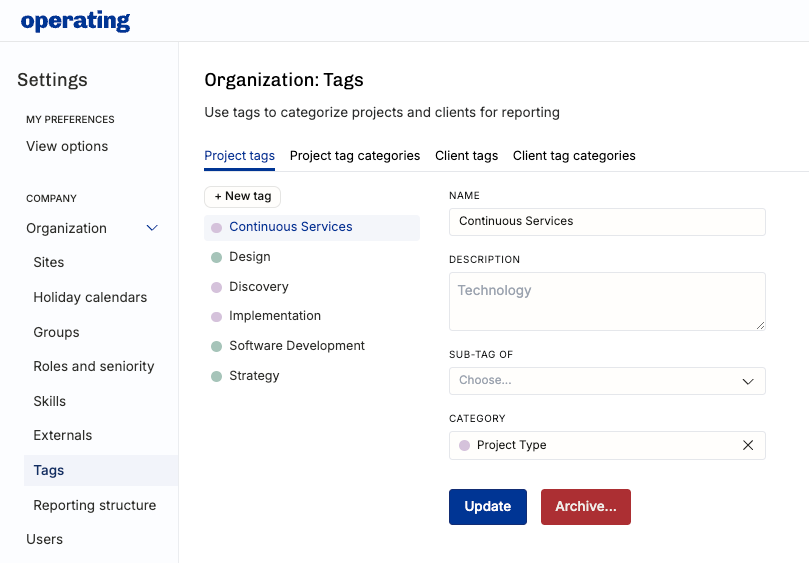Click into the Description text area
This screenshot has width=809, height=563.
[x=606, y=301]
